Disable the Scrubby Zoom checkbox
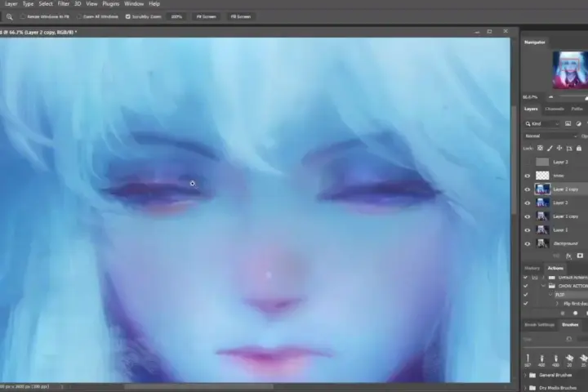Image resolution: width=588 pixels, height=392 pixels. 128,16
